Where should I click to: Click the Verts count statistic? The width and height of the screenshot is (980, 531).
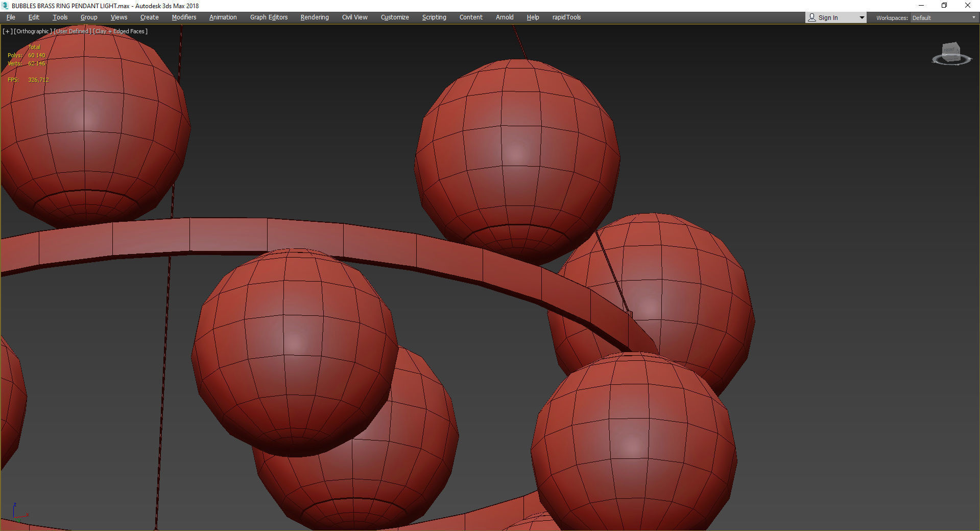27,63
